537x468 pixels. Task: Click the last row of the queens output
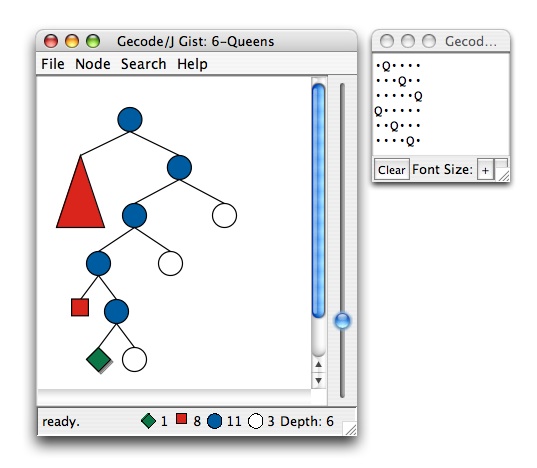click(398, 141)
